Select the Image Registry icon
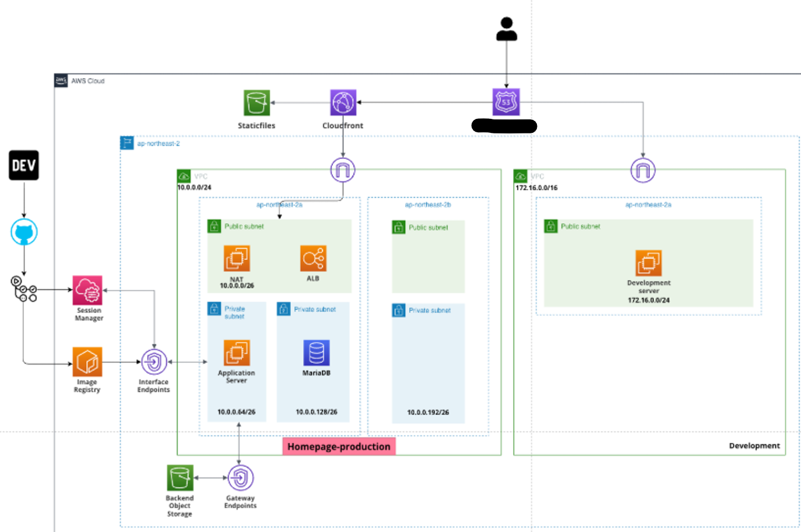Image resolution: width=801 pixels, height=532 pixels. point(87,362)
